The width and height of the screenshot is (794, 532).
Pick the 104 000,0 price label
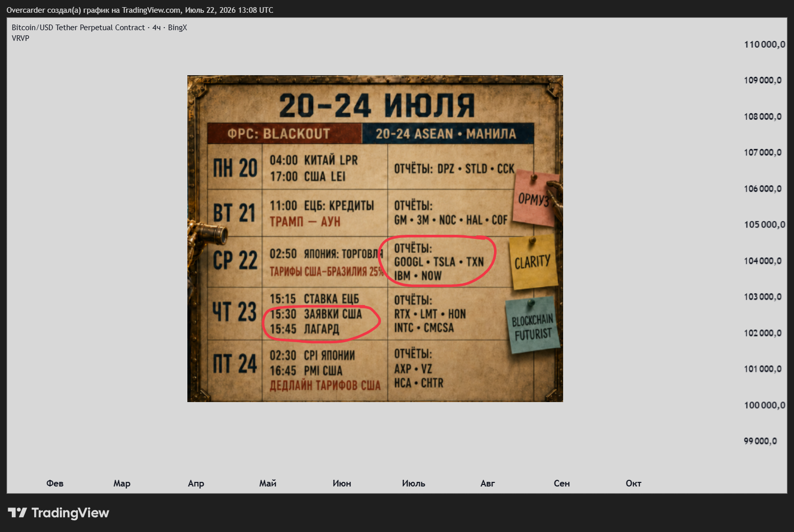pyautogui.click(x=763, y=261)
